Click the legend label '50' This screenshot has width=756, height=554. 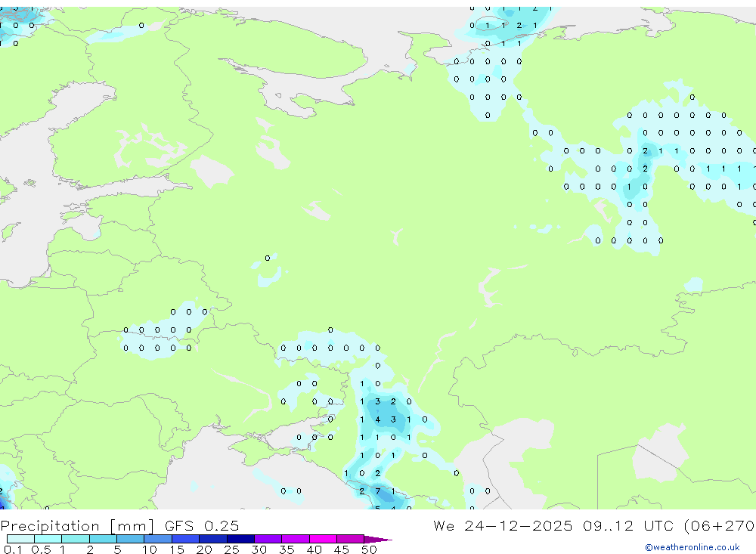click(369, 549)
